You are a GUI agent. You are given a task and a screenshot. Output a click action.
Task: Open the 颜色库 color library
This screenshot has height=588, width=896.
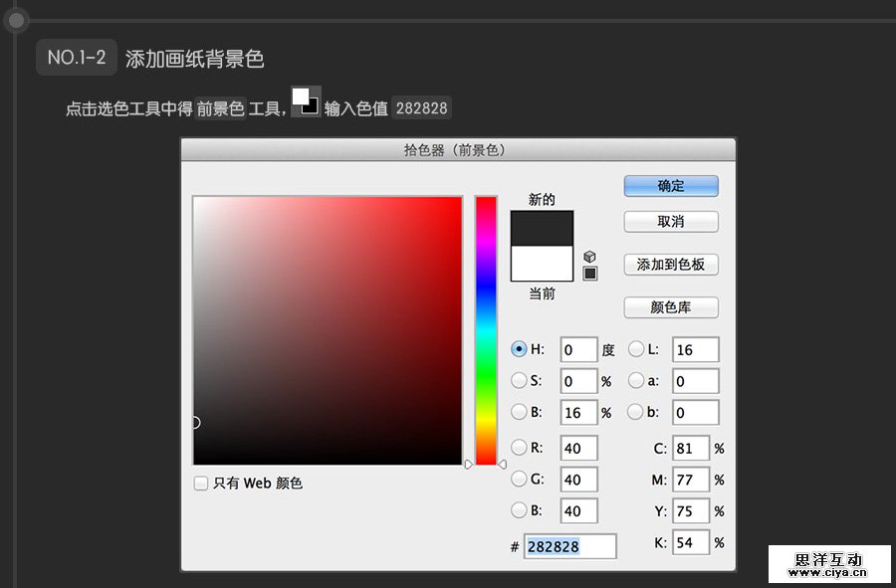click(670, 307)
